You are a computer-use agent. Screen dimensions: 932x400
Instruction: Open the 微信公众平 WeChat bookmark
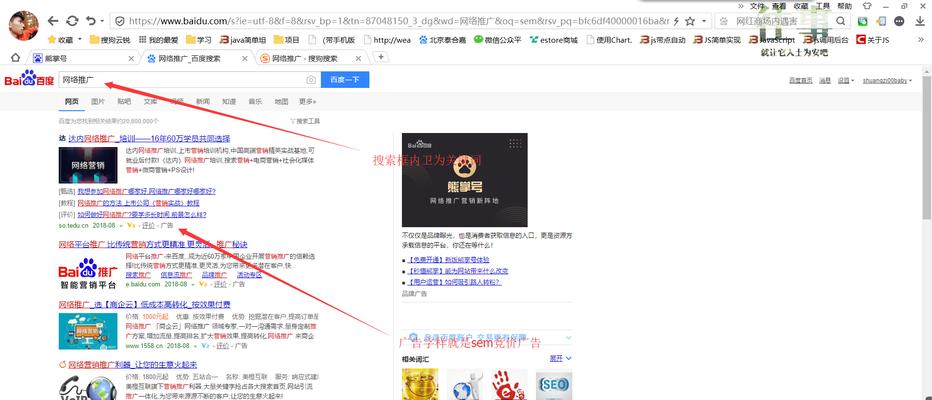click(x=498, y=40)
